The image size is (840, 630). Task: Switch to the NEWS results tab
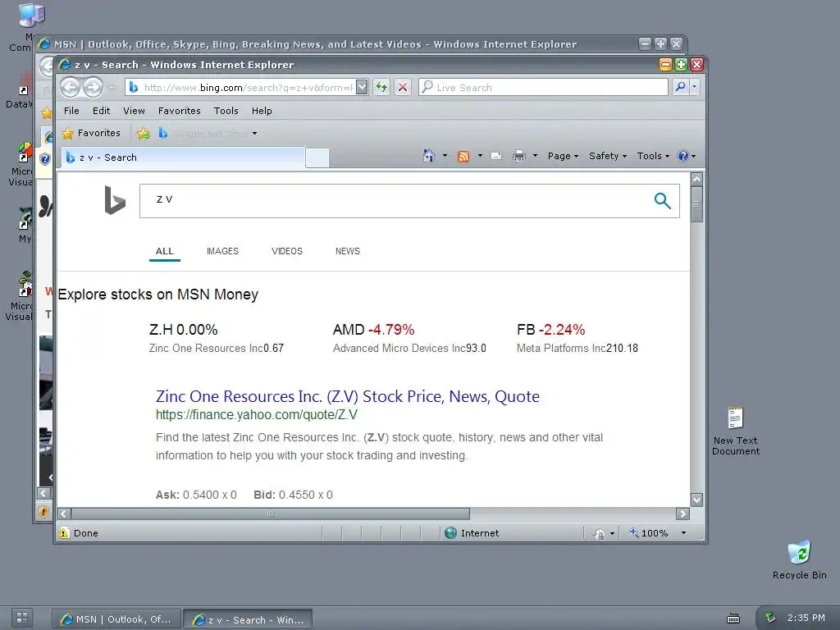click(x=348, y=251)
